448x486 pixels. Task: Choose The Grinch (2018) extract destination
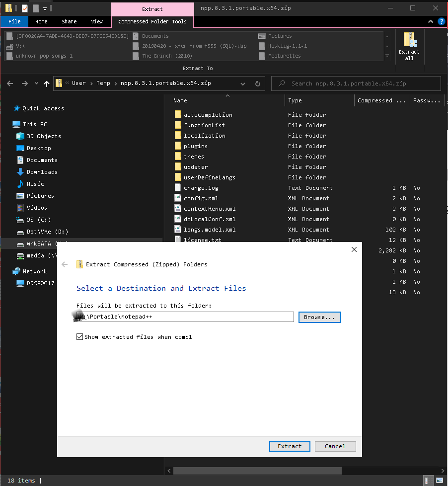(x=162, y=56)
